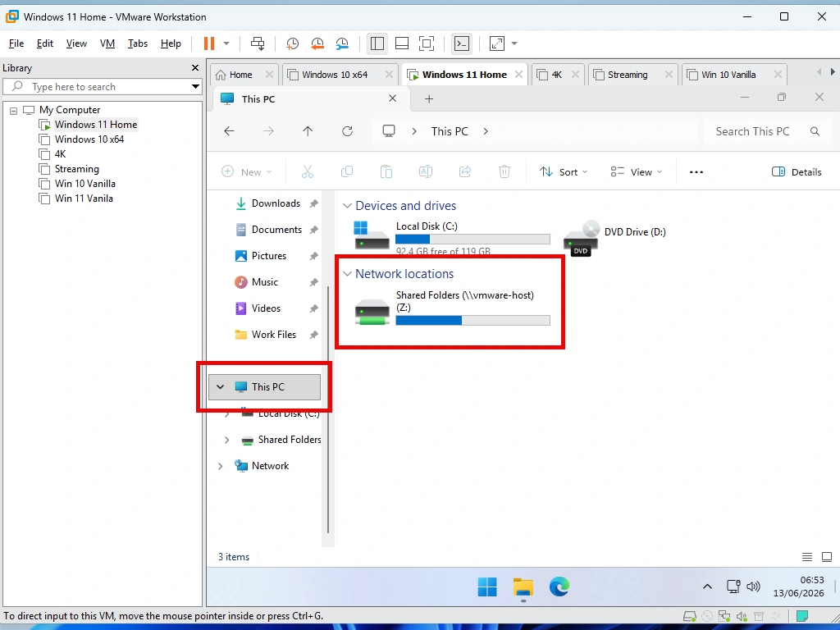Viewport: 840px width, 630px height.
Task: Click the Send Ctrl+Alt+Del toolbar icon
Action: [258, 43]
